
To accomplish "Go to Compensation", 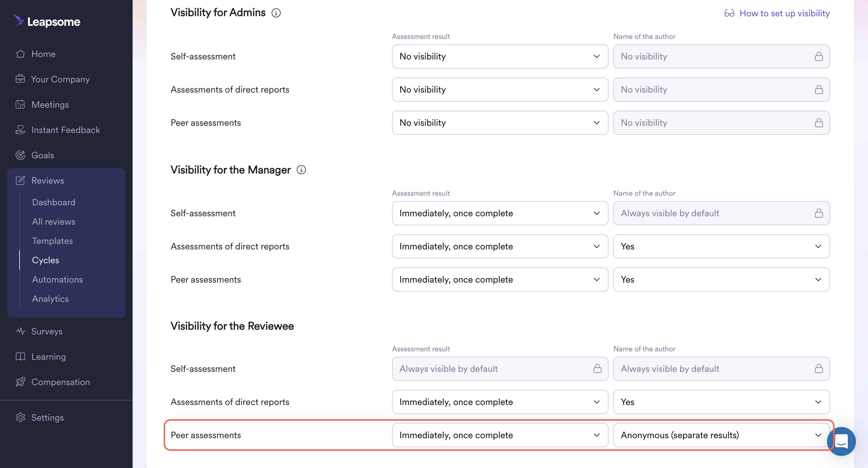I will (x=60, y=382).
